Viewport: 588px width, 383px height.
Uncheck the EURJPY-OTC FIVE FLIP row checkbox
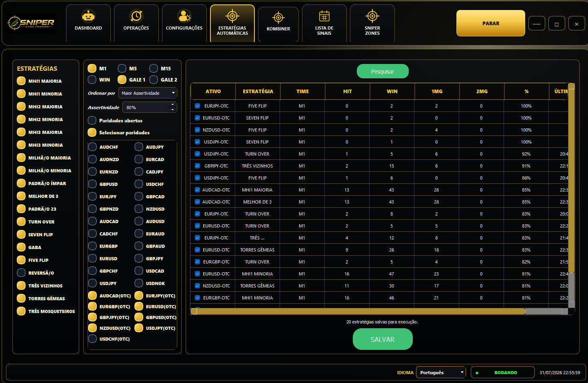(197, 106)
